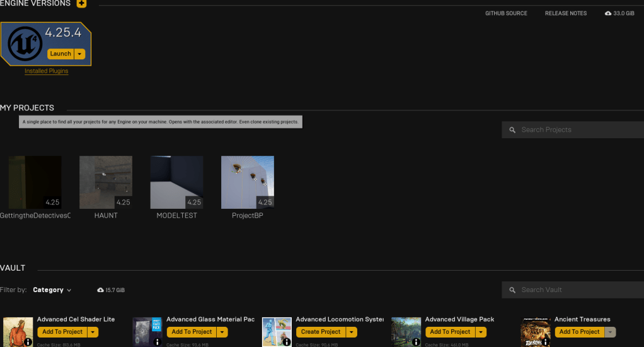This screenshot has height=347, width=644.
Task: Open the GitHub Source link
Action: [x=506, y=13]
